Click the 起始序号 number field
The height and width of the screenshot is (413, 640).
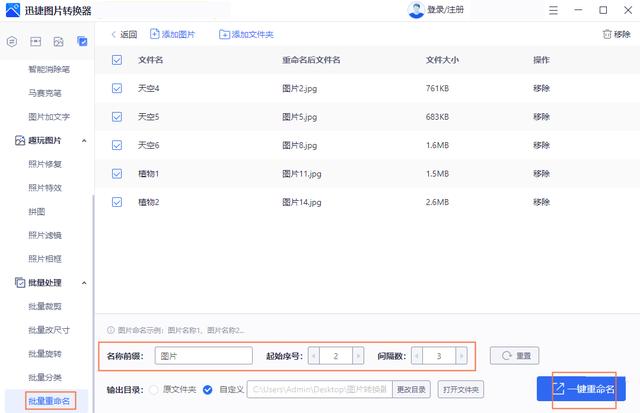coord(336,356)
